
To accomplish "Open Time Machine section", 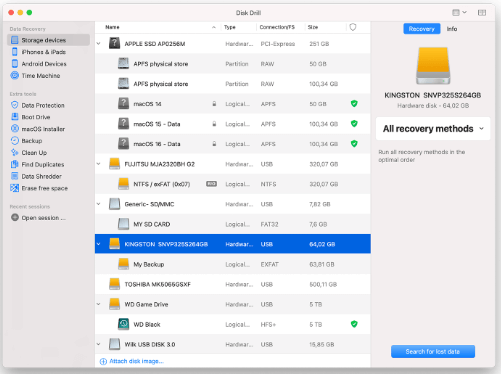I will pyautogui.click(x=41, y=76).
